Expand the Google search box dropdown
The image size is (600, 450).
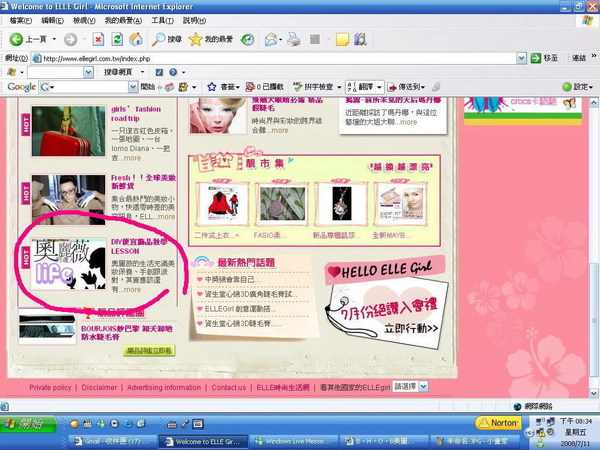coord(133,87)
